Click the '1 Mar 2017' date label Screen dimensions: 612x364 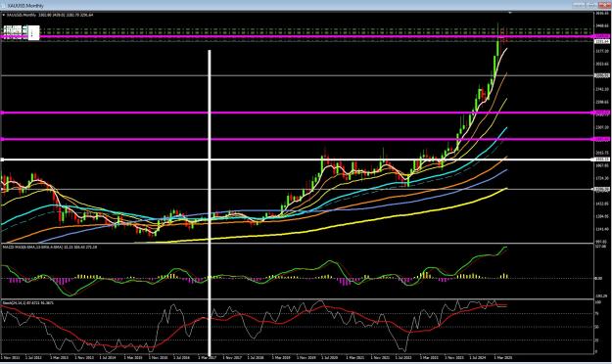[207, 357]
